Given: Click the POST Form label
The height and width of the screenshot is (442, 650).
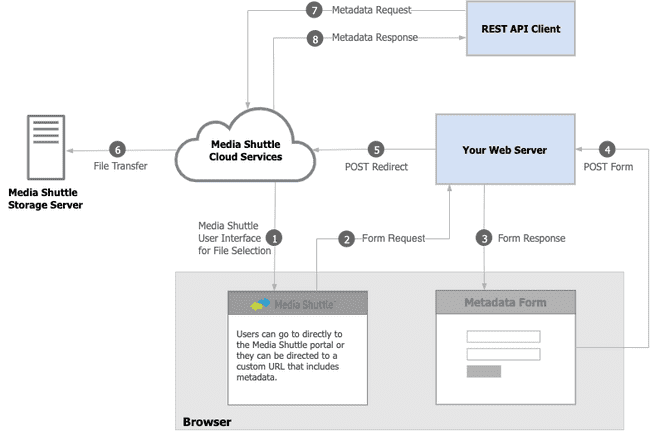Looking at the screenshot, I should [x=608, y=167].
